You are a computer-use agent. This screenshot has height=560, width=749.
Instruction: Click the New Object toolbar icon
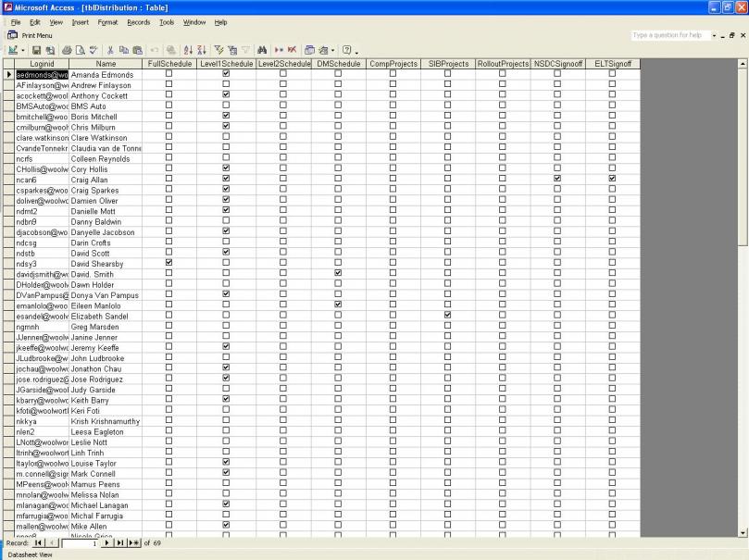(x=324, y=50)
